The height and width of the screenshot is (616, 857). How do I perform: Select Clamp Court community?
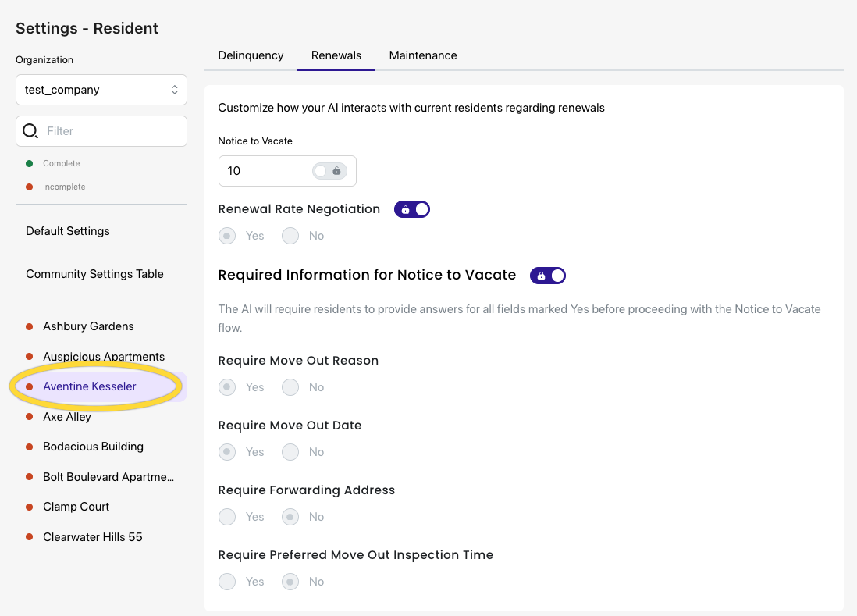(x=76, y=507)
